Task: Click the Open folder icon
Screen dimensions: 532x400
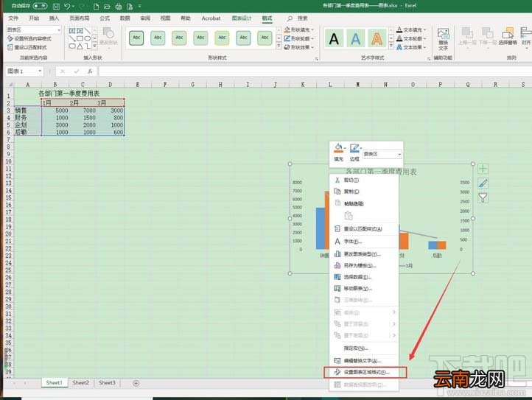Action: (108, 6)
